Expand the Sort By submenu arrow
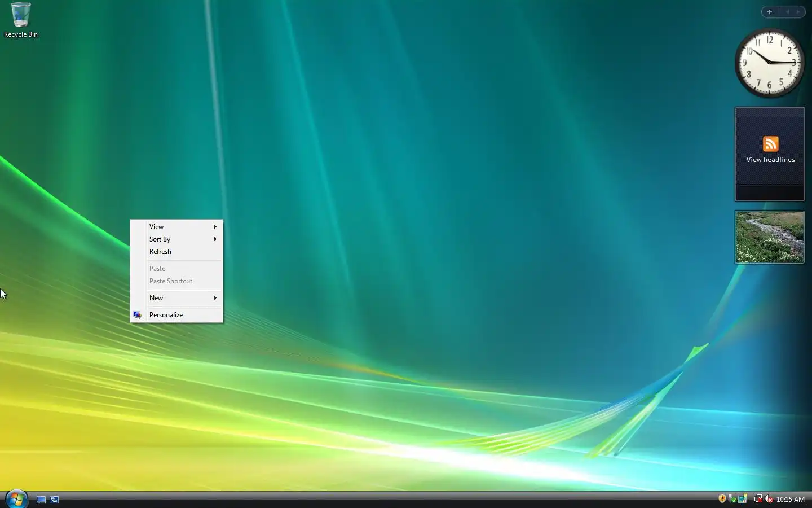 [215, 239]
